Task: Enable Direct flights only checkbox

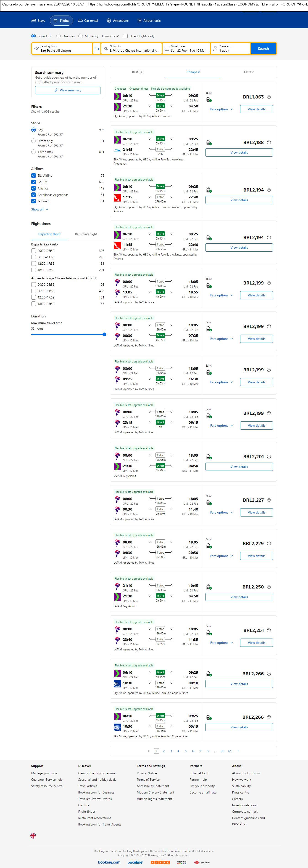Action: pyautogui.click(x=125, y=36)
